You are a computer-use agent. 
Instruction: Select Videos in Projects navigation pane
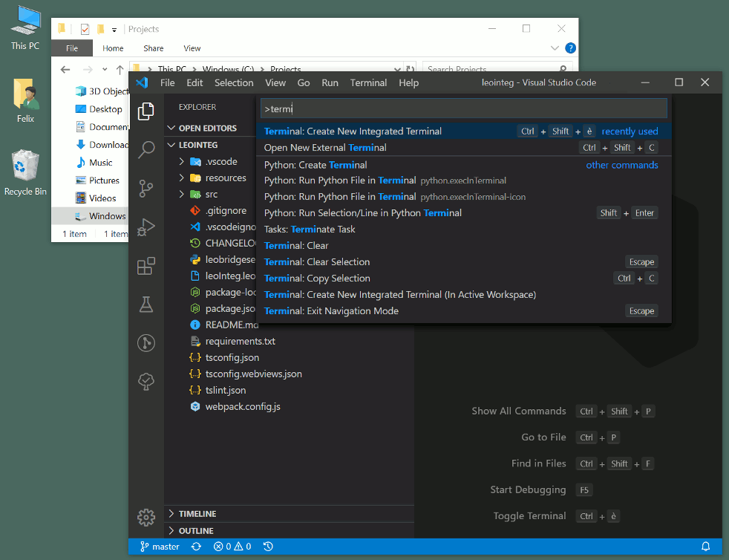click(x=97, y=198)
